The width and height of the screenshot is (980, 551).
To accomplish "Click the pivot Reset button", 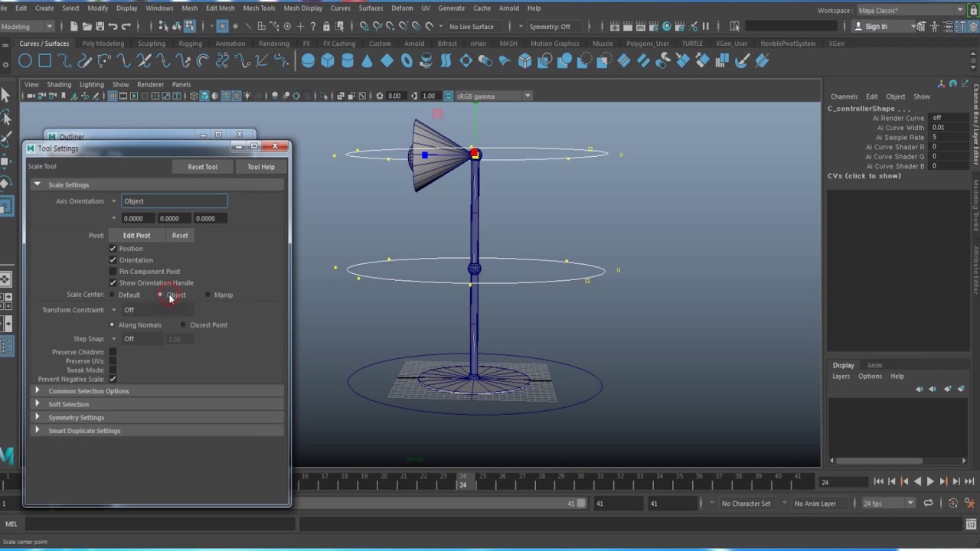I will 180,236.
